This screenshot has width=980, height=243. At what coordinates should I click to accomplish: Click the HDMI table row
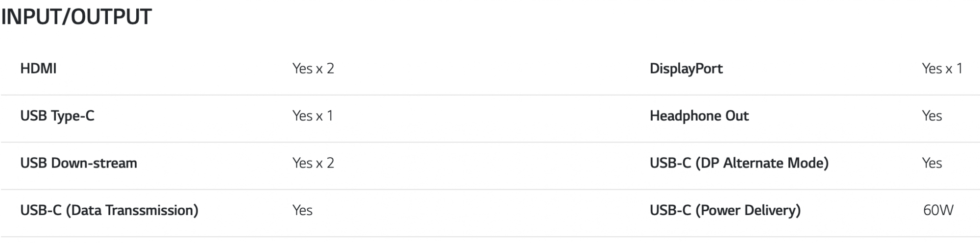pos(490,69)
